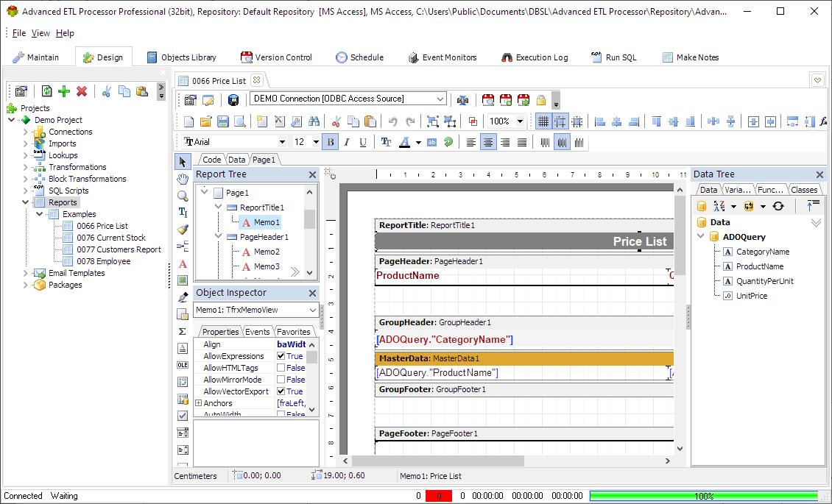Viewport: 832px width, 504px height.
Task: Click the green rotate text icon
Action: pos(449,142)
